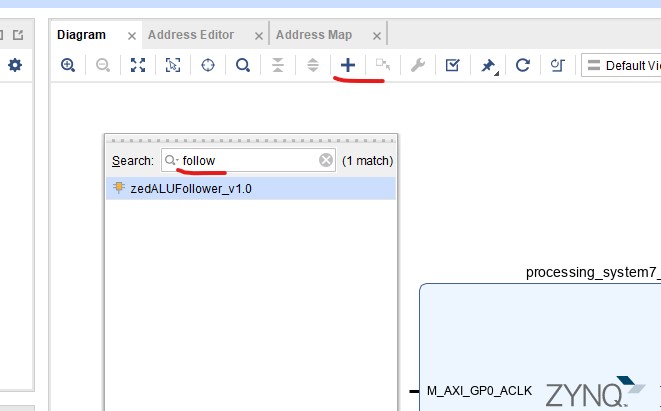Click the Zoom In toolbar icon
This screenshot has width=661, height=411.
pyautogui.click(x=68, y=65)
